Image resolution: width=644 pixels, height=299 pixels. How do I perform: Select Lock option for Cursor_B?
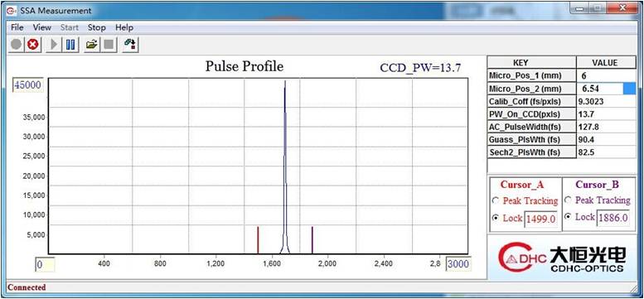(569, 216)
